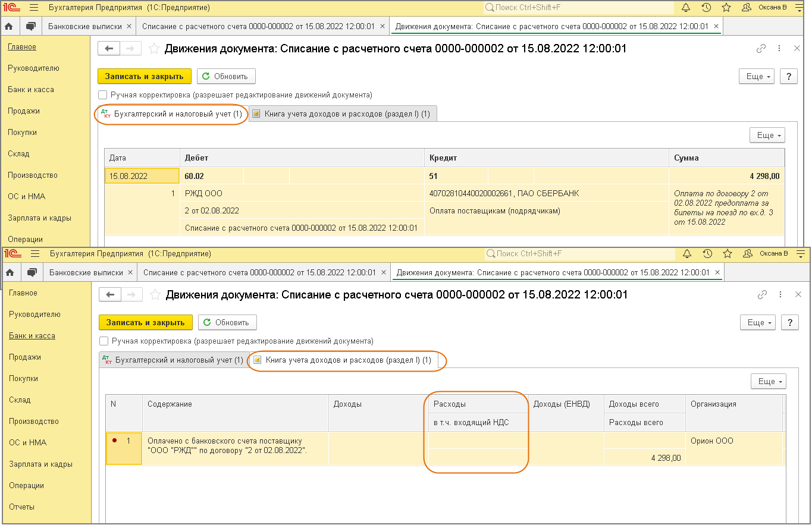
Task: Select date cell 15.08.2022 in top table
Action: [x=142, y=176]
